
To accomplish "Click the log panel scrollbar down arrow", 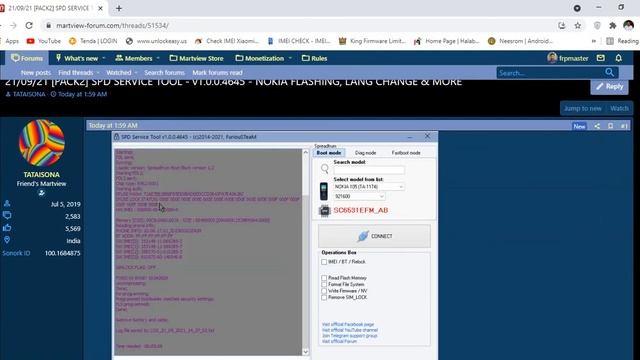I will [305, 351].
